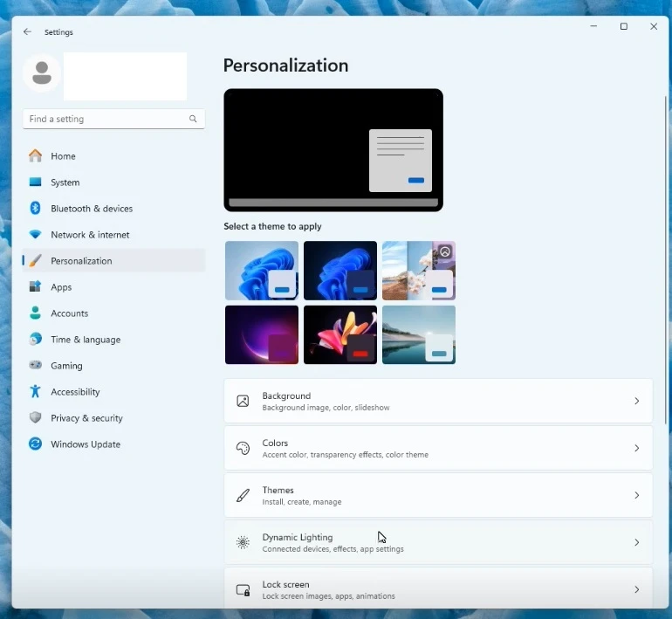
Task: Open Windows Update sync icon
Action: click(35, 444)
